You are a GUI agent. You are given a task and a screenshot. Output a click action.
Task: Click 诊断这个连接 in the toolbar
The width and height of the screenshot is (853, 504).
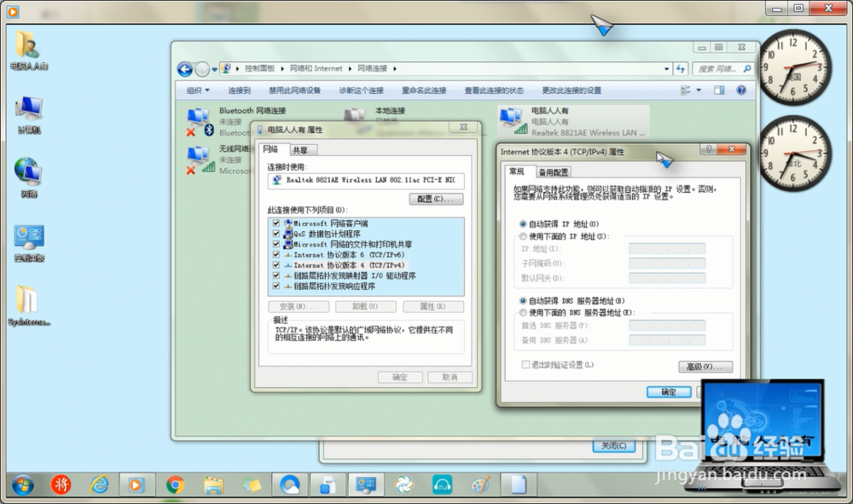(361, 90)
